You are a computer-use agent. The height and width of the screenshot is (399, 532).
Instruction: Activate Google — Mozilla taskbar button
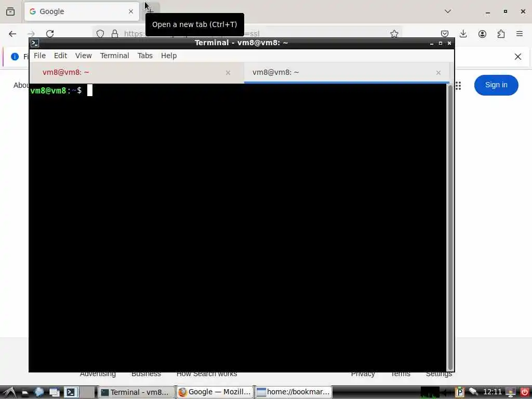(215, 392)
